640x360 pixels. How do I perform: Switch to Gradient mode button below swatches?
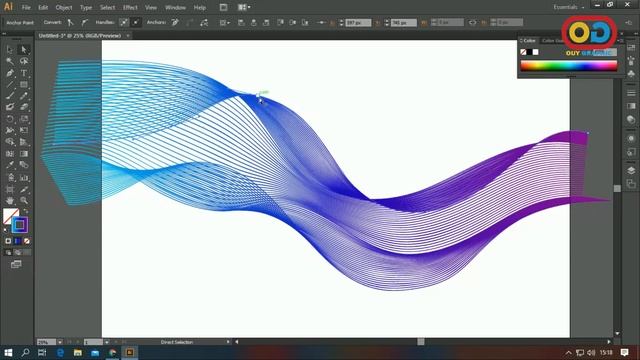pyautogui.click(x=18, y=241)
